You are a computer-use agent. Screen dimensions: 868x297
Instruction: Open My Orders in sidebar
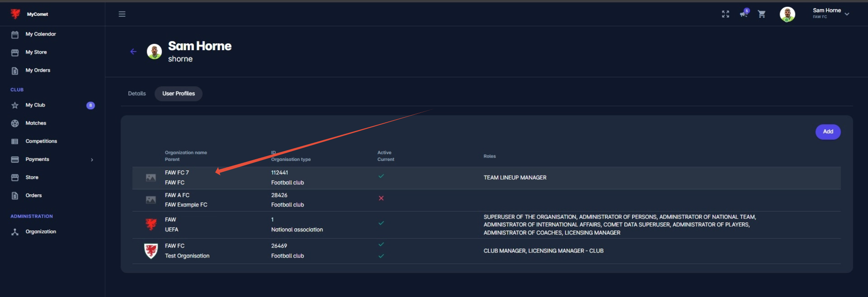(38, 70)
